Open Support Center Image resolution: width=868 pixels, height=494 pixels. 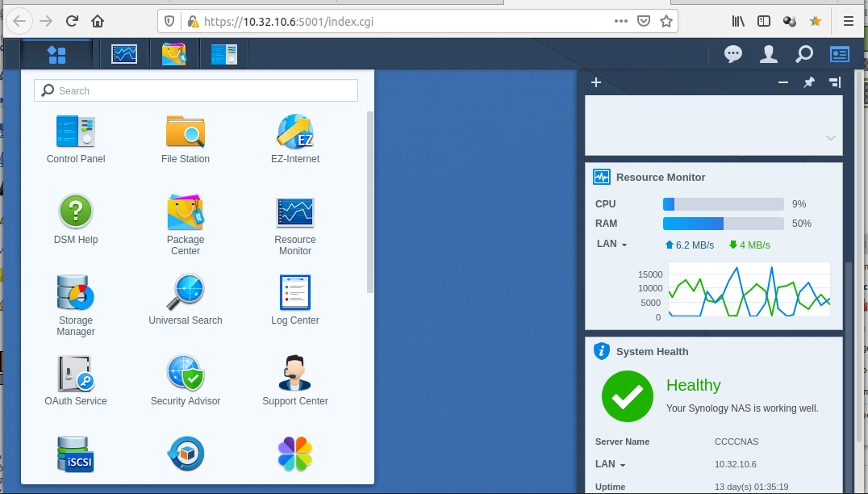coord(294,374)
